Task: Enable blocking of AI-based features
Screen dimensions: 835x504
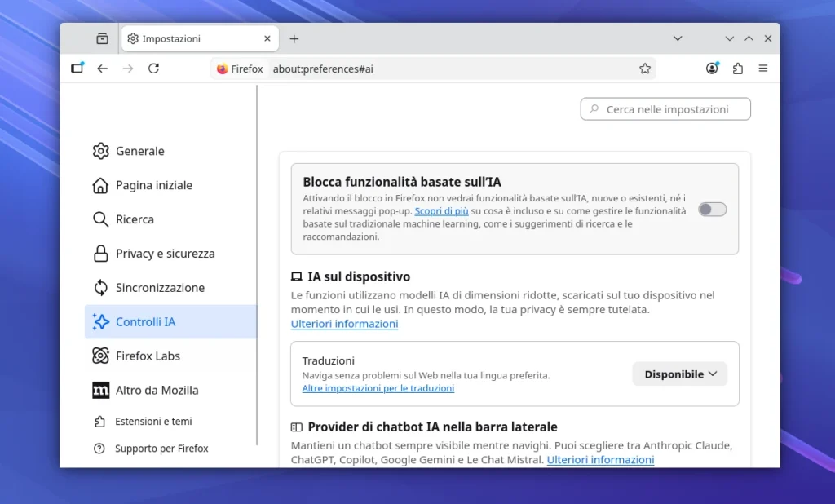Action: (711, 209)
